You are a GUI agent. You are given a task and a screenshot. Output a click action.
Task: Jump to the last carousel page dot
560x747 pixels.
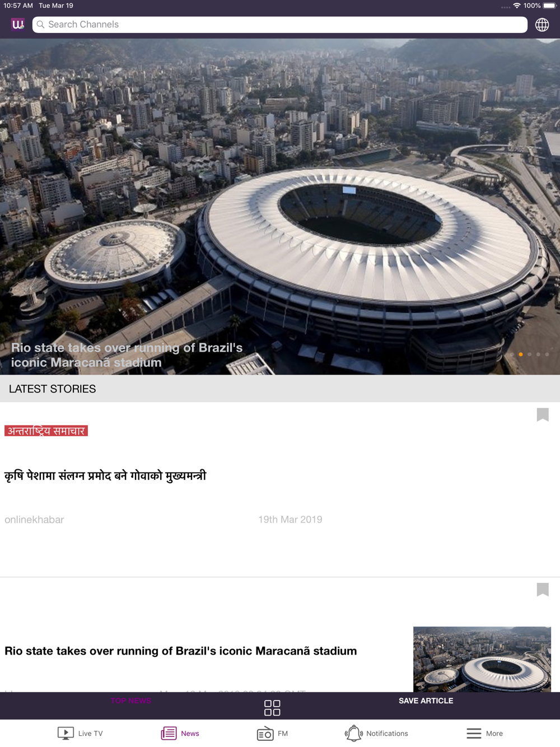pyautogui.click(x=547, y=354)
